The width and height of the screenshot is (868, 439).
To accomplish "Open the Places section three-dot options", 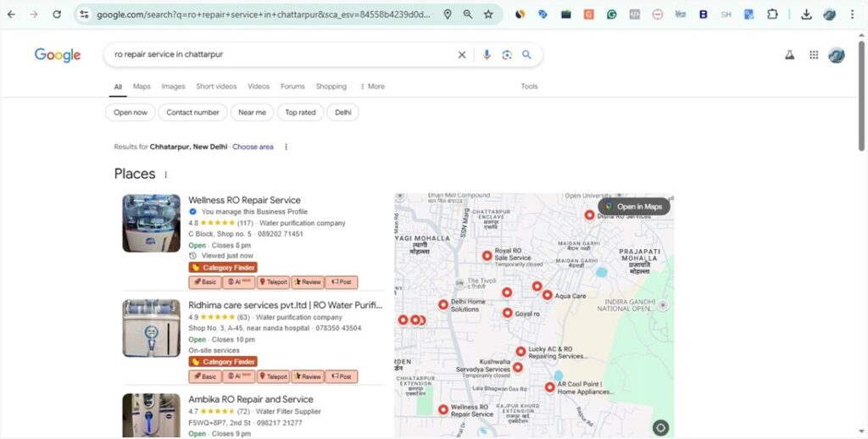I will (x=165, y=175).
